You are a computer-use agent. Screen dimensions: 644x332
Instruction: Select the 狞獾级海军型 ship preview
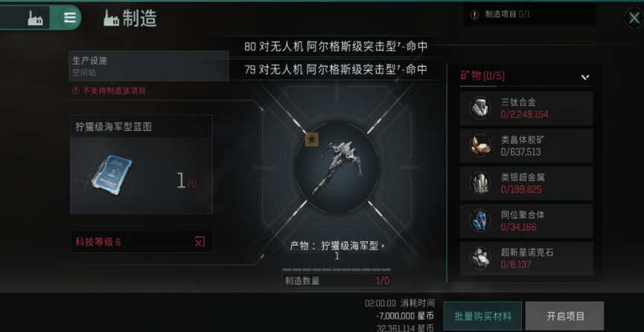pyautogui.click(x=337, y=167)
